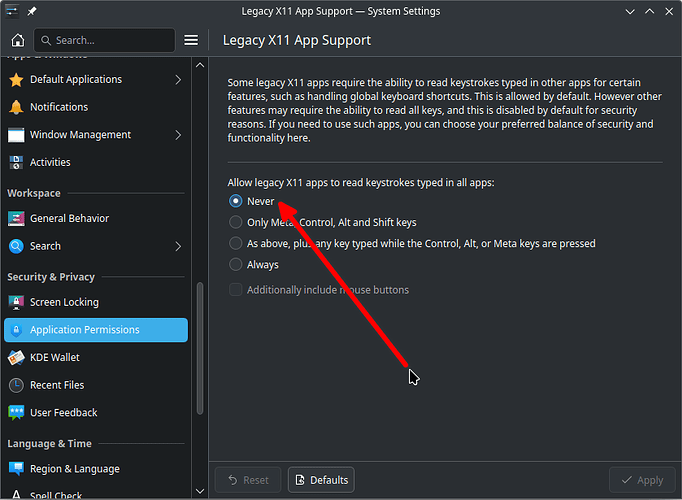
Task: Click the Default Applications star icon
Action: coord(16,80)
